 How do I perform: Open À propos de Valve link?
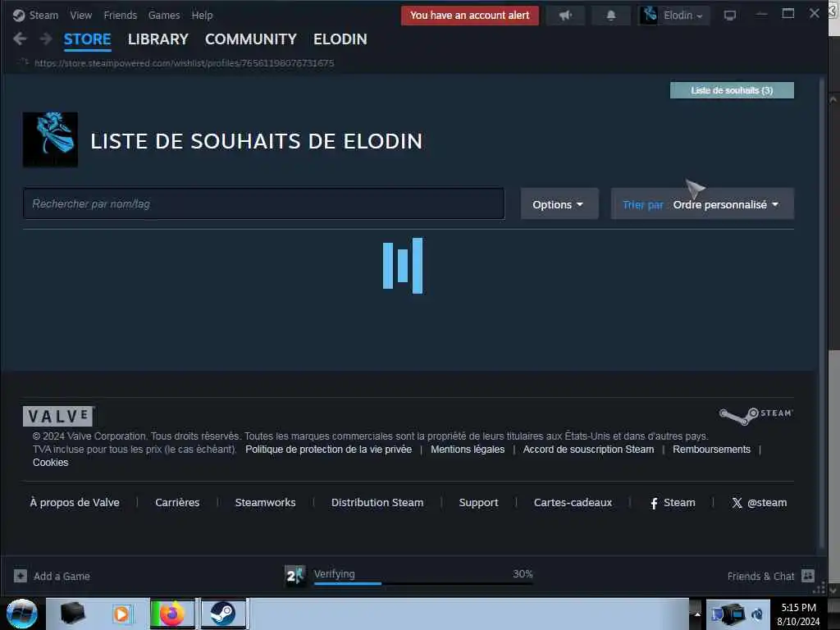(x=75, y=503)
